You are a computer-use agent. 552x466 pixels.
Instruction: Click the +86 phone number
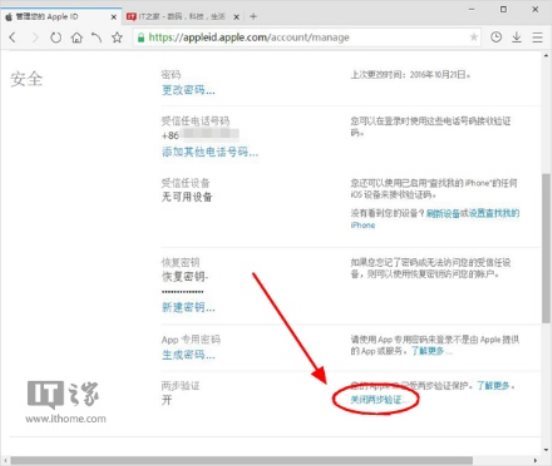[x=200, y=135]
